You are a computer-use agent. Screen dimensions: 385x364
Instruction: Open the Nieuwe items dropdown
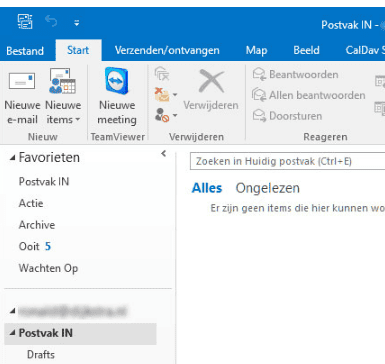(63, 112)
